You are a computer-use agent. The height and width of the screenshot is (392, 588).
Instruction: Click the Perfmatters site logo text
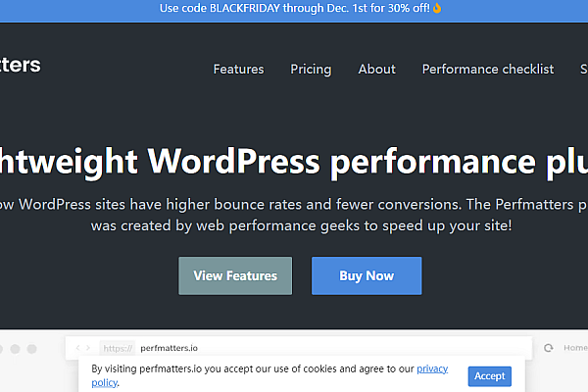click(20, 65)
